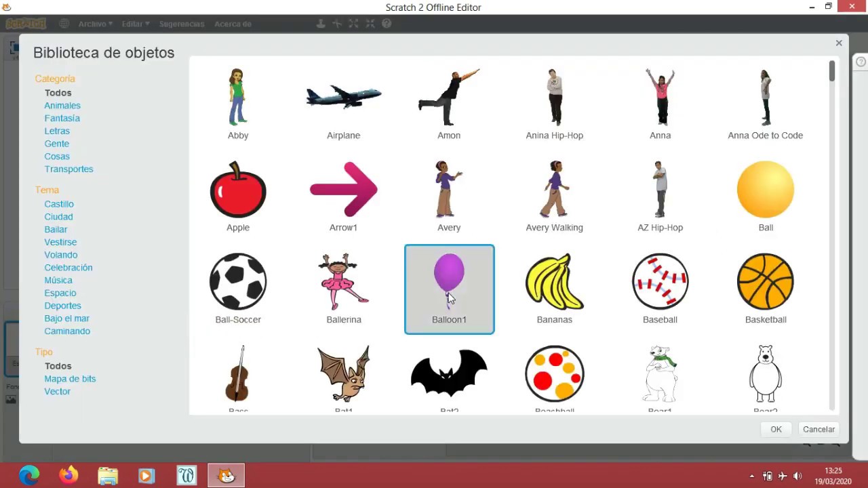
Task: Filter by Mapa de bits type
Action: (71, 379)
